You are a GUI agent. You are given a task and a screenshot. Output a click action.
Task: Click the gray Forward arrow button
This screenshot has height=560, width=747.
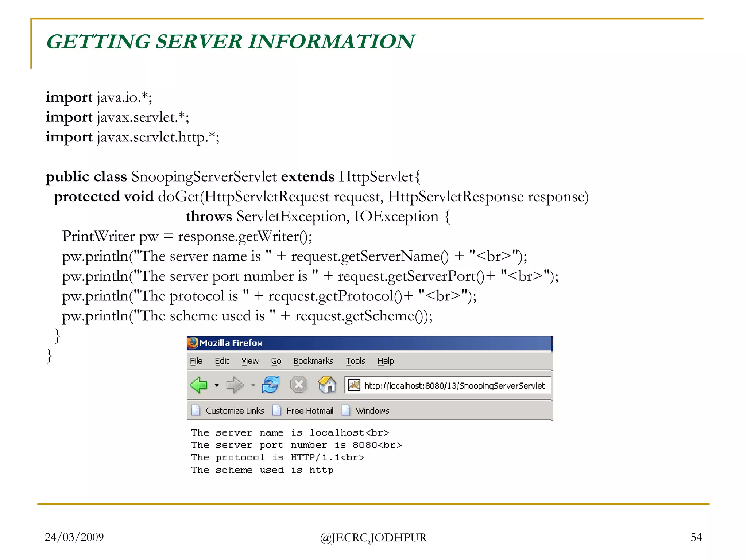[234, 385]
